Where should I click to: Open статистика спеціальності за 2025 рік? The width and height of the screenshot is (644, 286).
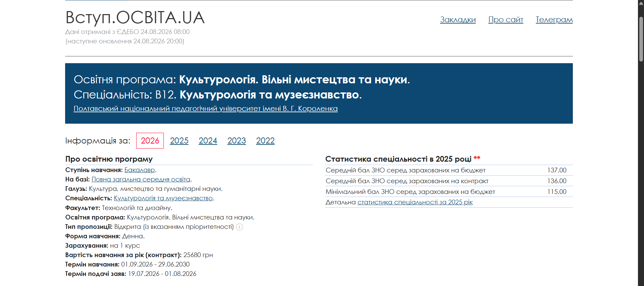tap(415, 202)
